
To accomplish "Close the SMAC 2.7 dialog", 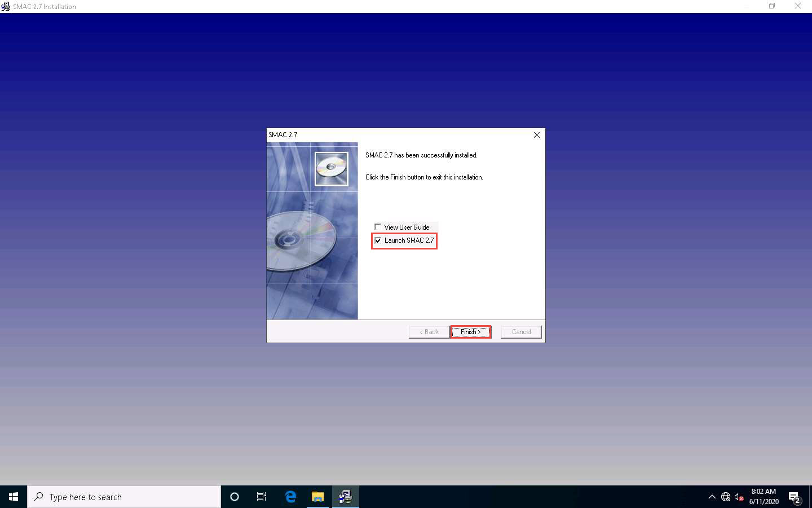I will [x=537, y=135].
